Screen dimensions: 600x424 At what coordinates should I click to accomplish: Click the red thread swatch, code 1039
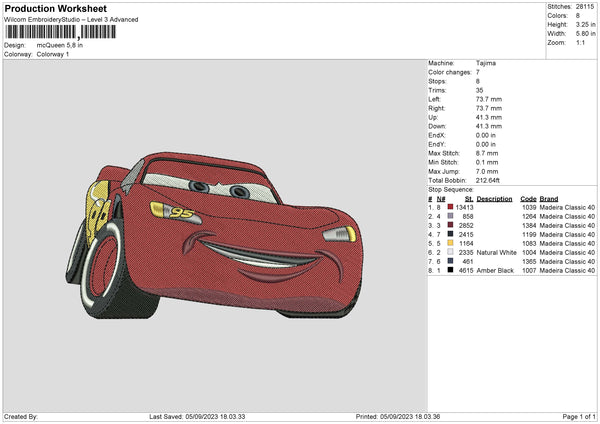(452, 207)
